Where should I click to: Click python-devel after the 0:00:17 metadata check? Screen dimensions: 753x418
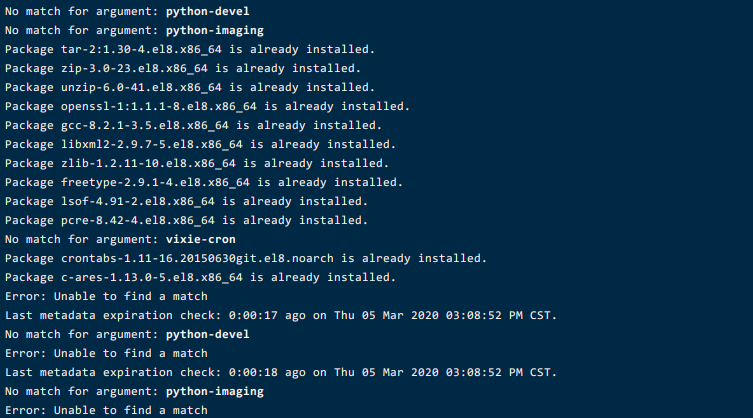[206, 334]
